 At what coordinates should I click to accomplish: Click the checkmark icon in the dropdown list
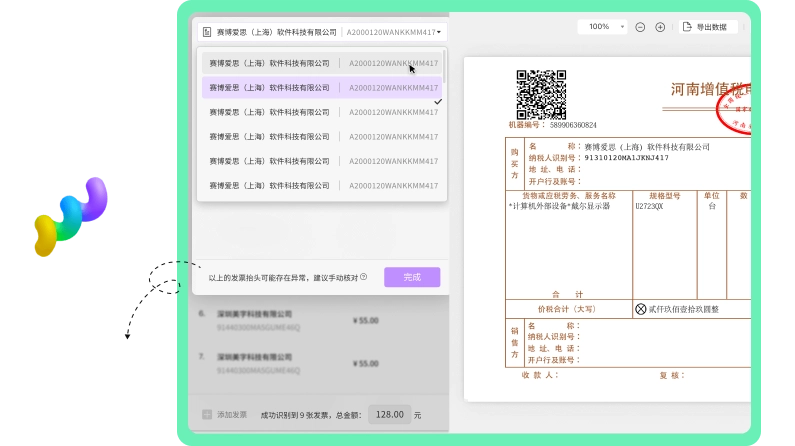pyautogui.click(x=438, y=102)
